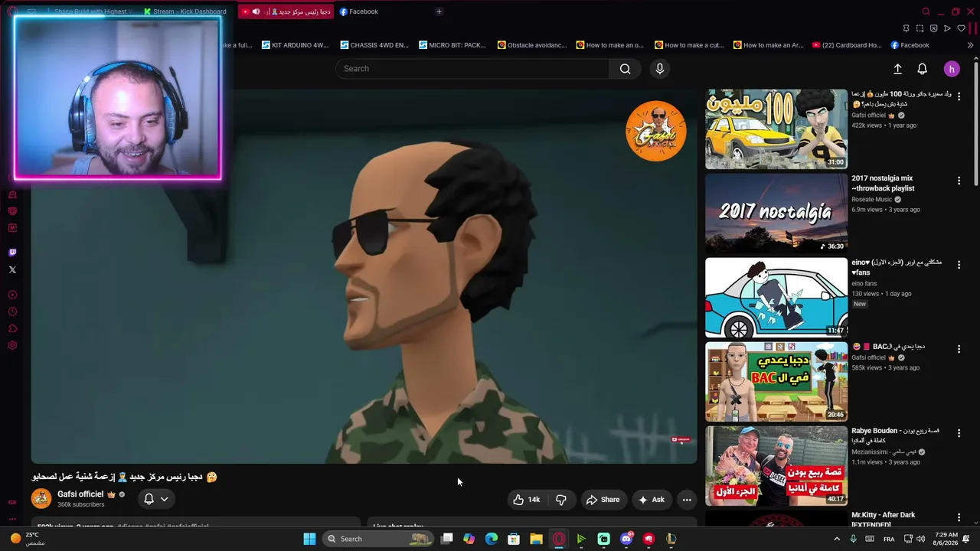Open File Explorer from the taskbar

pyautogui.click(x=536, y=539)
